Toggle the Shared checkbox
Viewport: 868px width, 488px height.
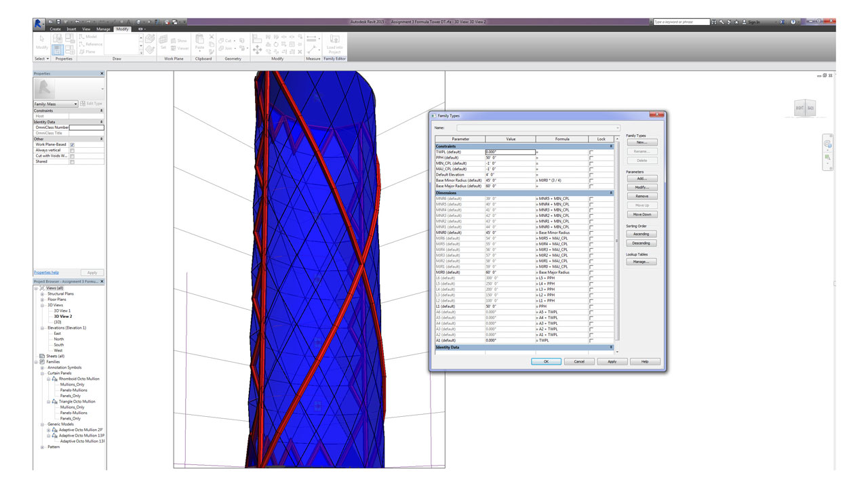click(x=72, y=161)
